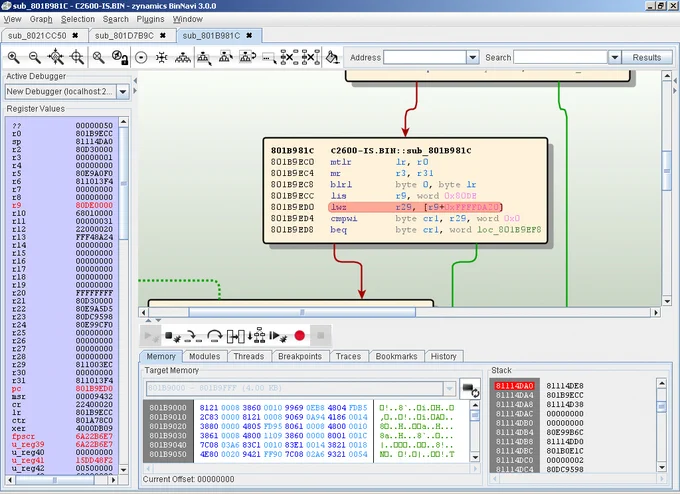Viewport: 680px width, 494px height.
Task: Click hierarchy with cursor selection icon
Action: [x=204, y=57]
